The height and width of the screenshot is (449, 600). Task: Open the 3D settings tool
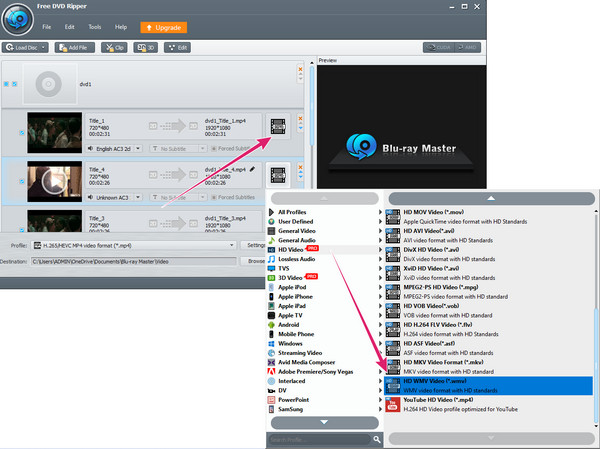tap(145, 47)
